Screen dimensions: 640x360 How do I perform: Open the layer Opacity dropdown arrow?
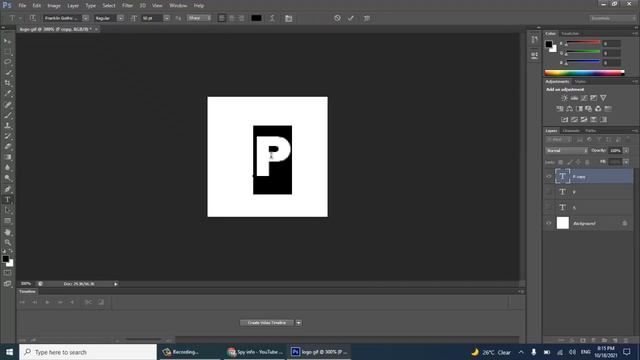pos(626,151)
